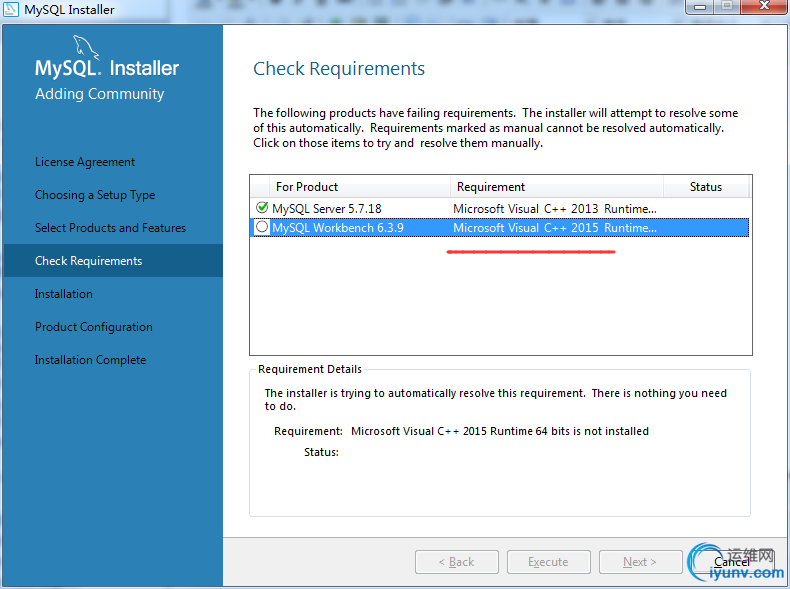
Task: Cancel the MySQL installation
Action: click(x=731, y=562)
